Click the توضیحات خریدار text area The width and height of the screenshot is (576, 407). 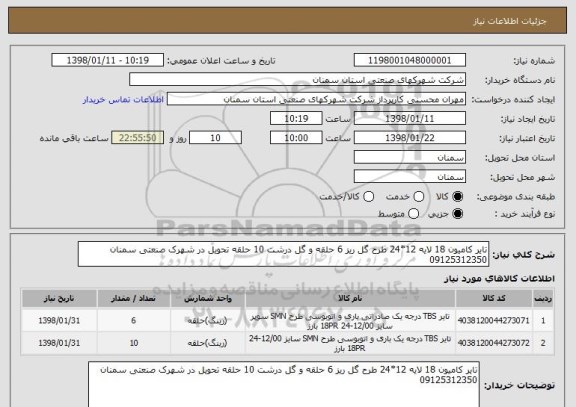pyautogui.click(x=284, y=384)
